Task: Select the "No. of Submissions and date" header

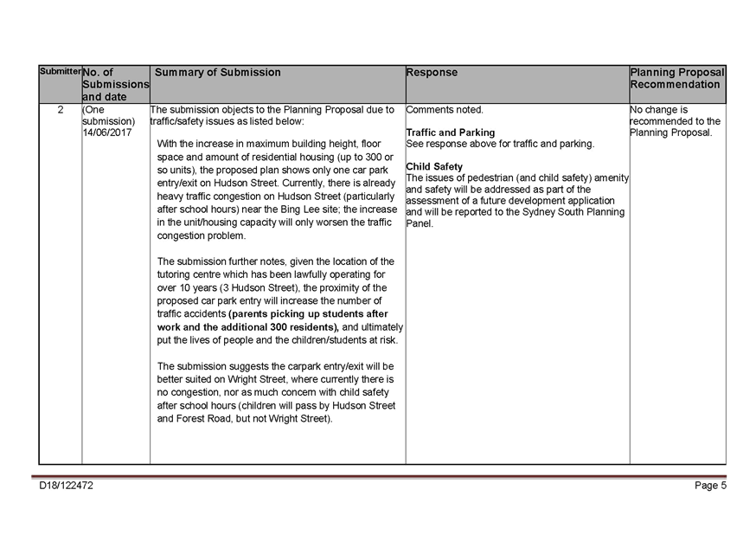Action: tap(115, 84)
